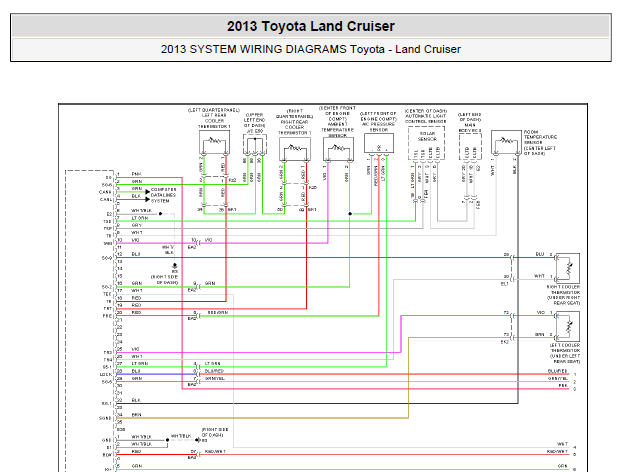Select the BLK label at pin 32
Viewport: 629px width, 472px height.
point(136,400)
